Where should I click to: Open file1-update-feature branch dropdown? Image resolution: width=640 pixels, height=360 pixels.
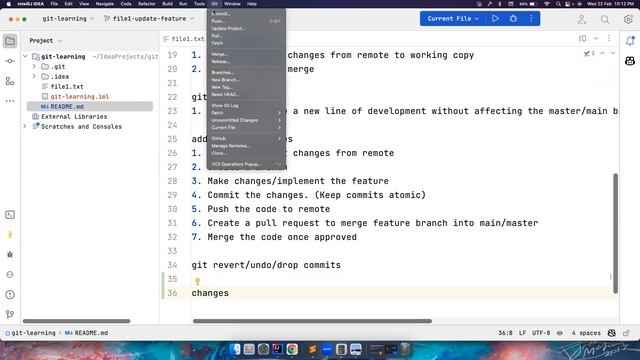pyautogui.click(x=149, y=19)
